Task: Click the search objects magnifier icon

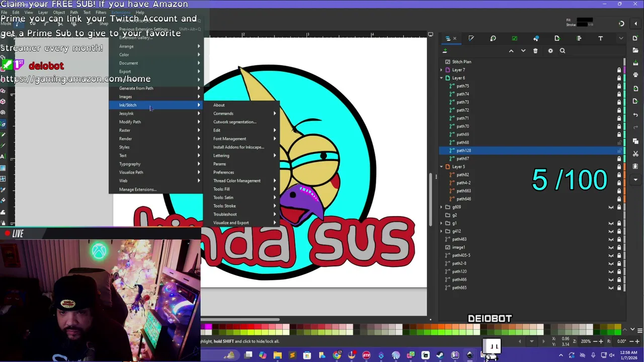Action: click(562, 51)
